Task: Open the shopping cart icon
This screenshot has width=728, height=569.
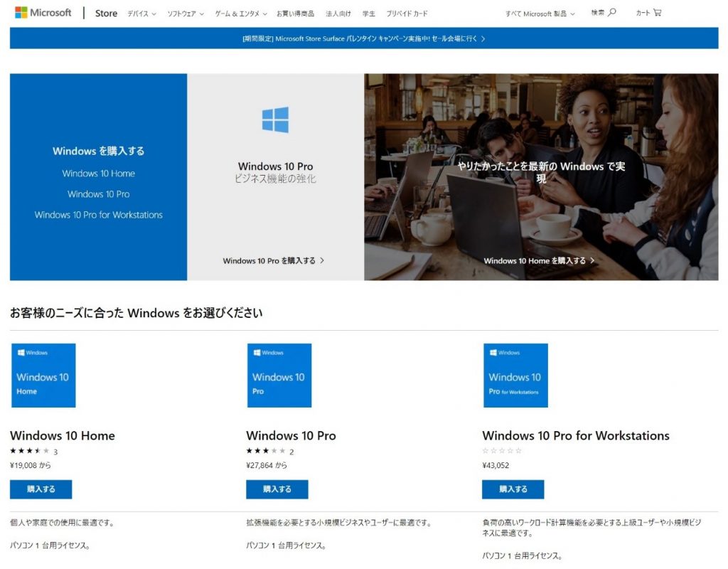Action: tap(657, 13)
